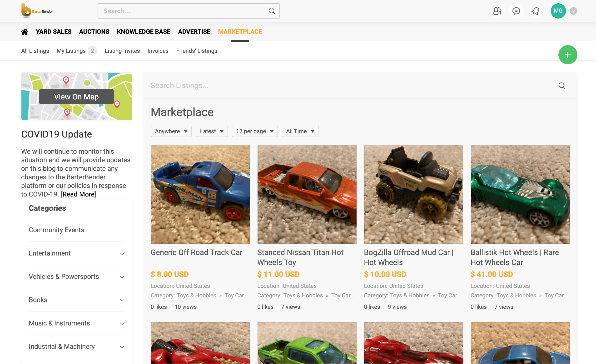The width and height of the screenshot is (596, 364).
Task: Open the Anywhere location dropdown
Action: click(x=171, y=131)
